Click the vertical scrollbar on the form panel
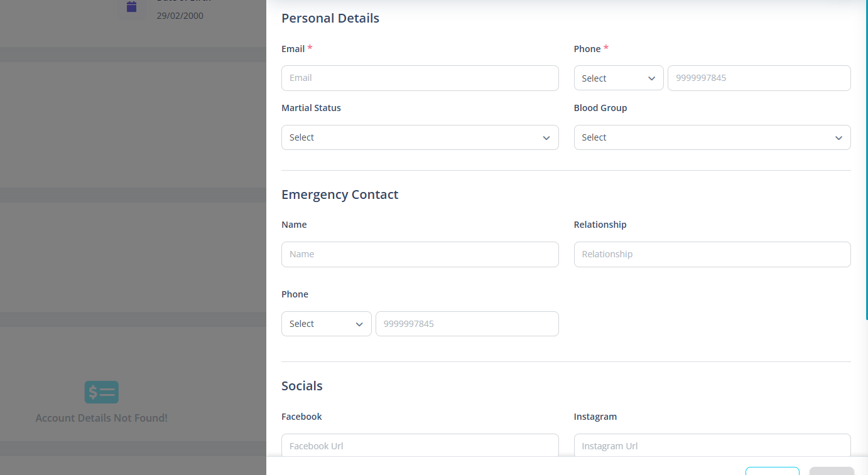868x475 pixels. click(x=865, y=160)
